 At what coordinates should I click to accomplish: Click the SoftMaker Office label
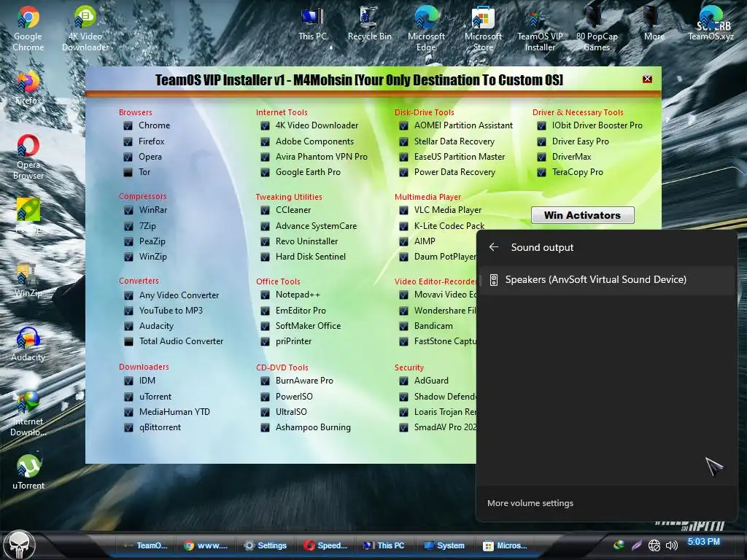coord(309,326)
